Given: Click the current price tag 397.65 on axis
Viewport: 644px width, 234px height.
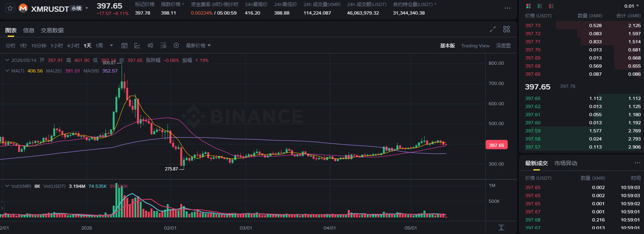Looking at the screenshot, I should point(496,145).
